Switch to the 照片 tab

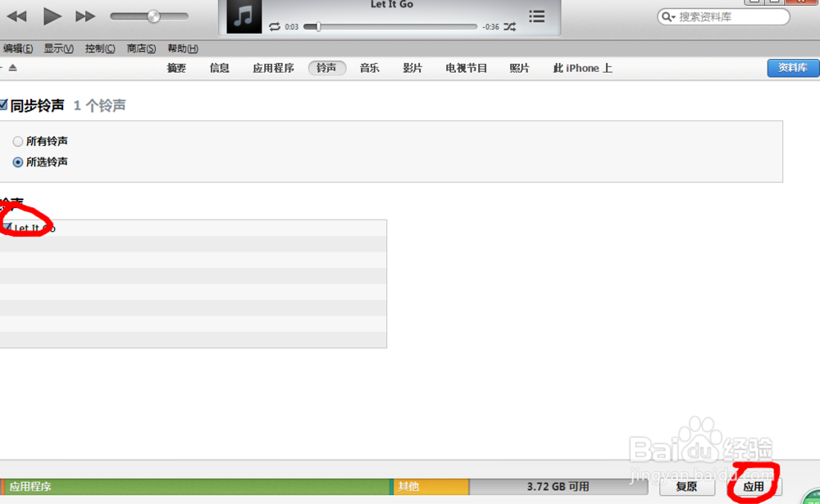(x=519, y=68)
